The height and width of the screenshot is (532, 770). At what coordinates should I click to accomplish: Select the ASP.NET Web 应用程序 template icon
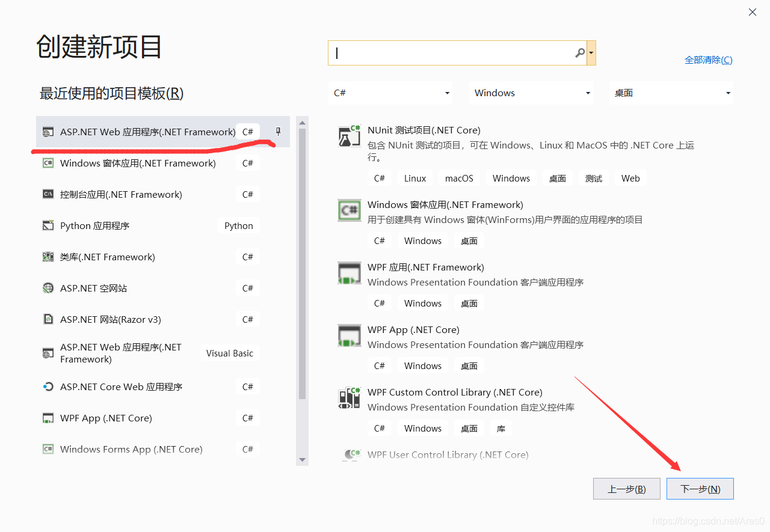48,131
